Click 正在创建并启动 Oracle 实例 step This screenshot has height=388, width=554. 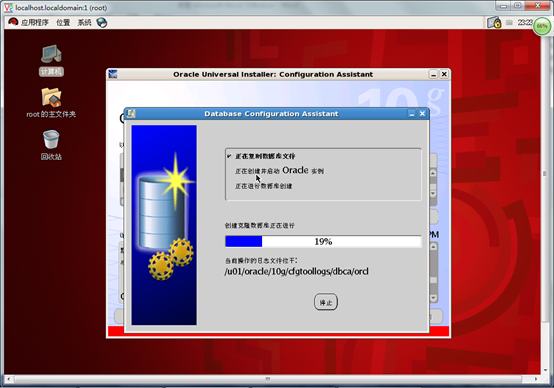tap(279, 171)
